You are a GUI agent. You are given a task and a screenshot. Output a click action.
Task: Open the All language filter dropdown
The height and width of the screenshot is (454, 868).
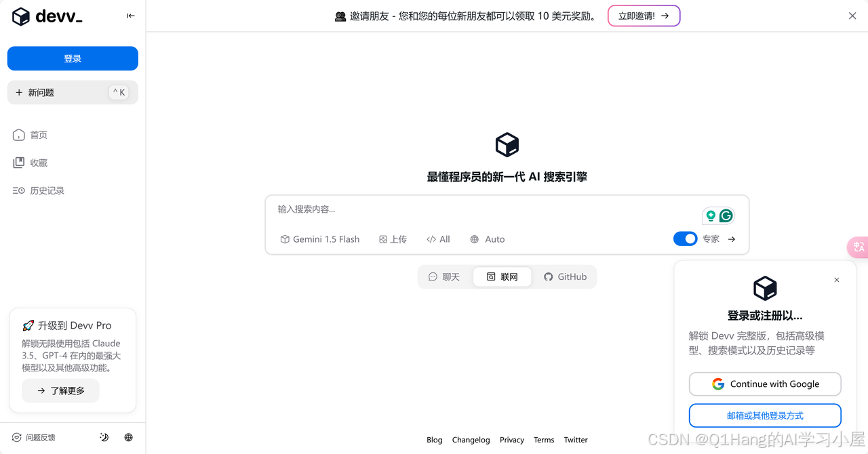pos(438,239)
